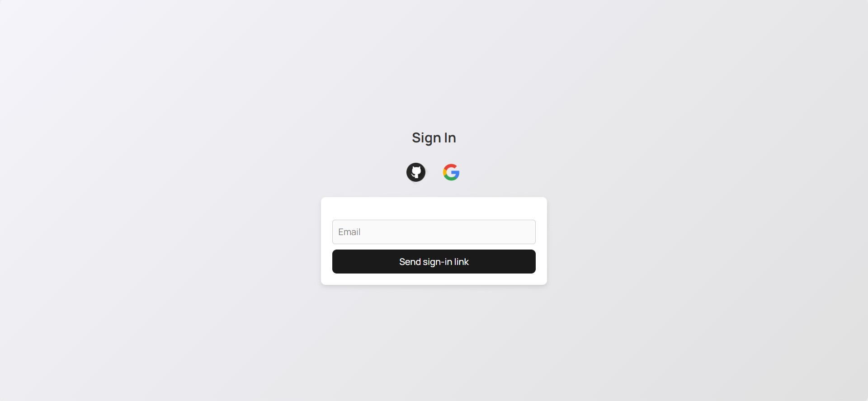
Task: Click the white sign-in card's blank top area
Action: pyautogui.click(x=434, y=208)
